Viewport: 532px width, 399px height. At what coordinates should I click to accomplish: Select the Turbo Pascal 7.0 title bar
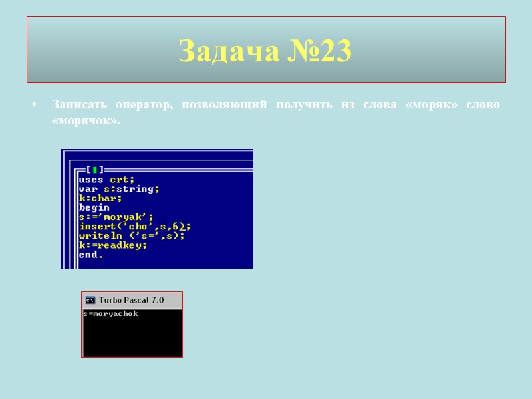point(132,301)
